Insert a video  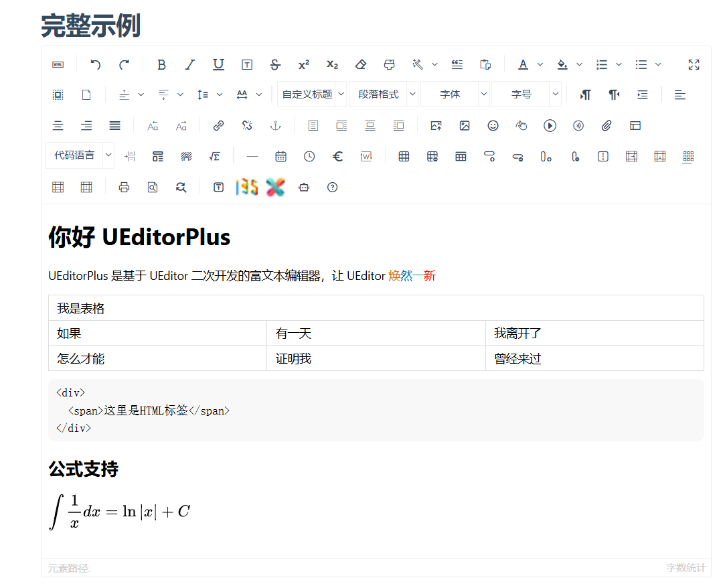pos(550,125)
